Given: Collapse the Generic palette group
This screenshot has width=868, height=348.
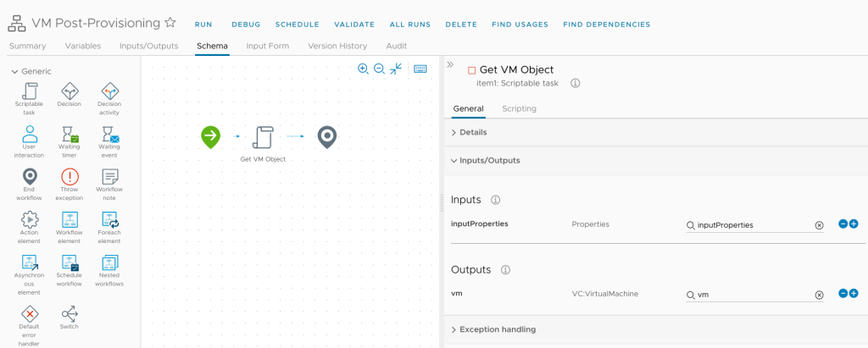Looking at the screenshot, I should coord(14,71).
